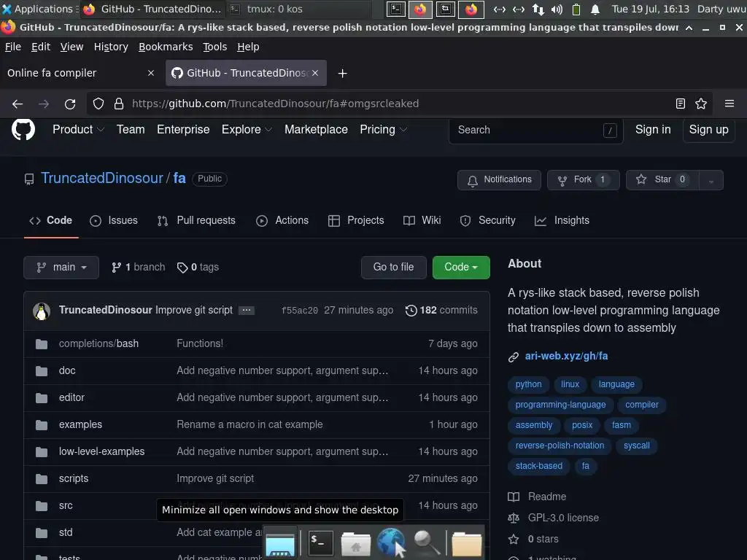747x560 pixels.
Task: Open the Tools menu
Action: click(x=215, y=47)
